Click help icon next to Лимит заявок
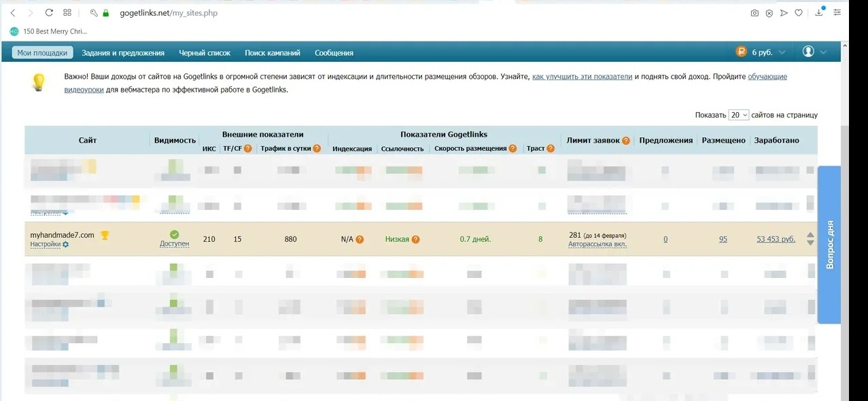The width and height of the screenshot is (868, 401). tap(625, 141)
